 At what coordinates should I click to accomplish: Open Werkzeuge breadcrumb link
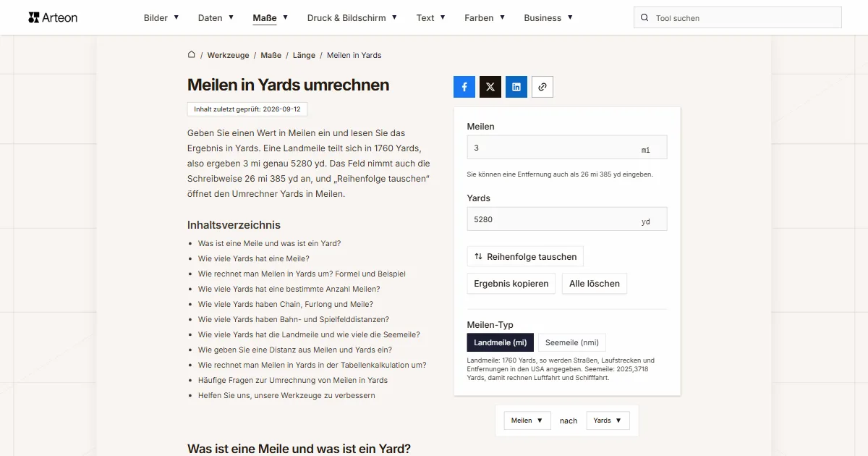tap(228, 55)
